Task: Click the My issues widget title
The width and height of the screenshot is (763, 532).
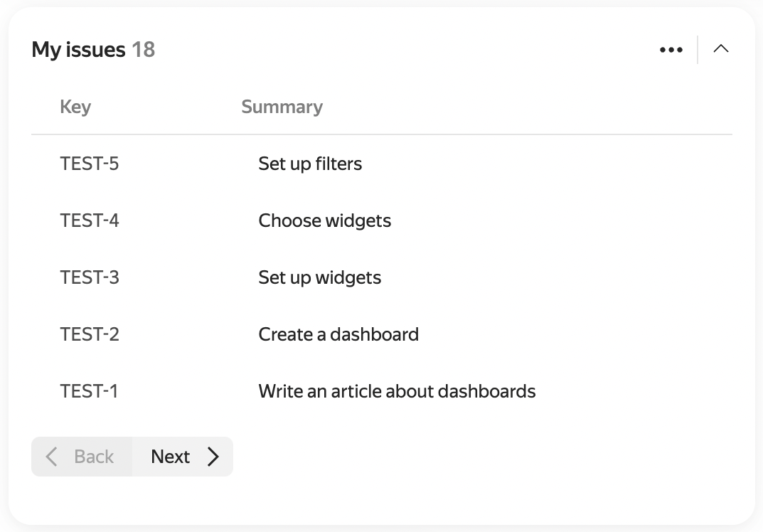Action: [78, 50]
